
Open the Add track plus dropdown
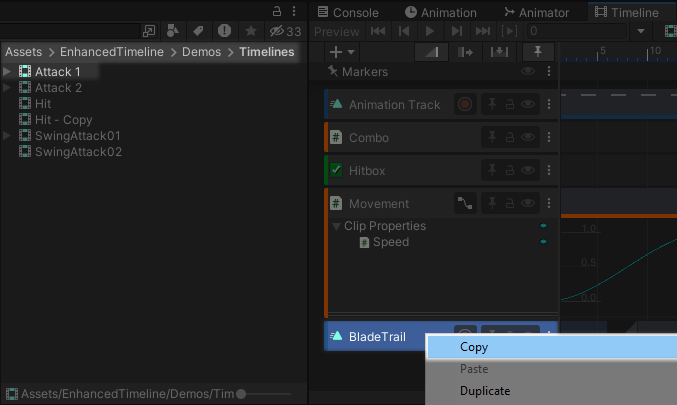[x=342, y=52]
